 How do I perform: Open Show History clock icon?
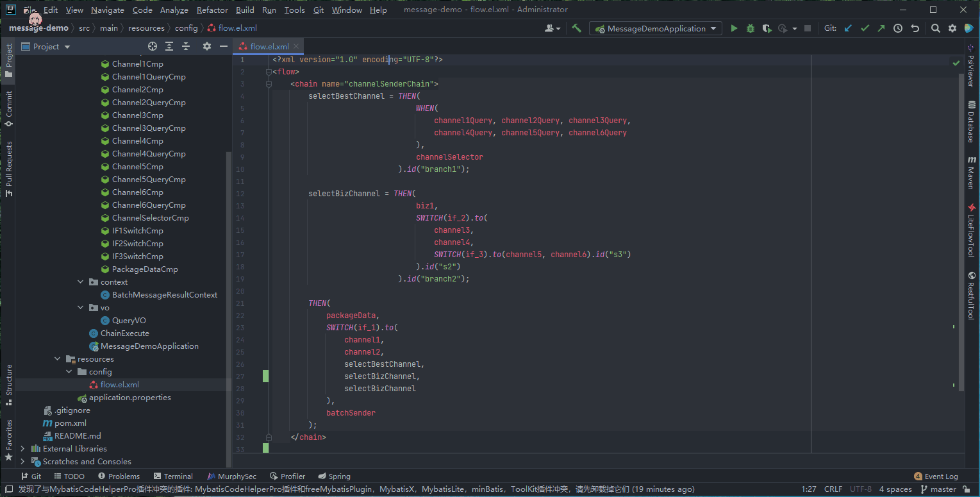[x=898, y=28]
